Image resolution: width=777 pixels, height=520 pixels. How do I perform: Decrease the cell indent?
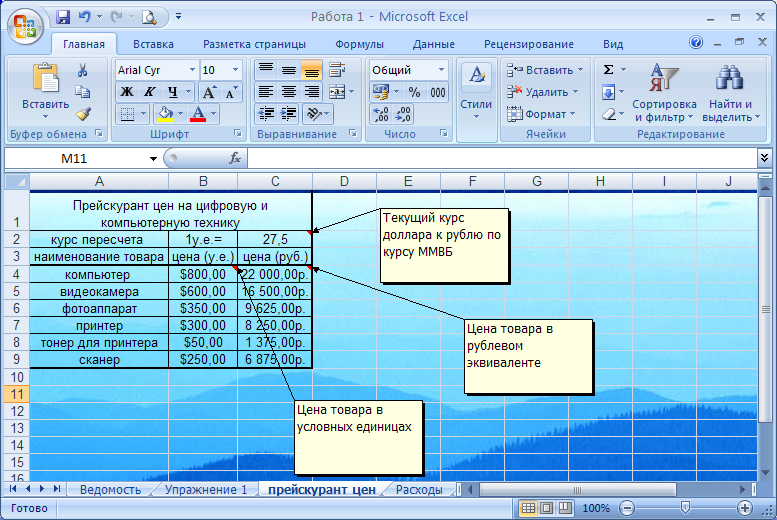(x=266, y=114)
